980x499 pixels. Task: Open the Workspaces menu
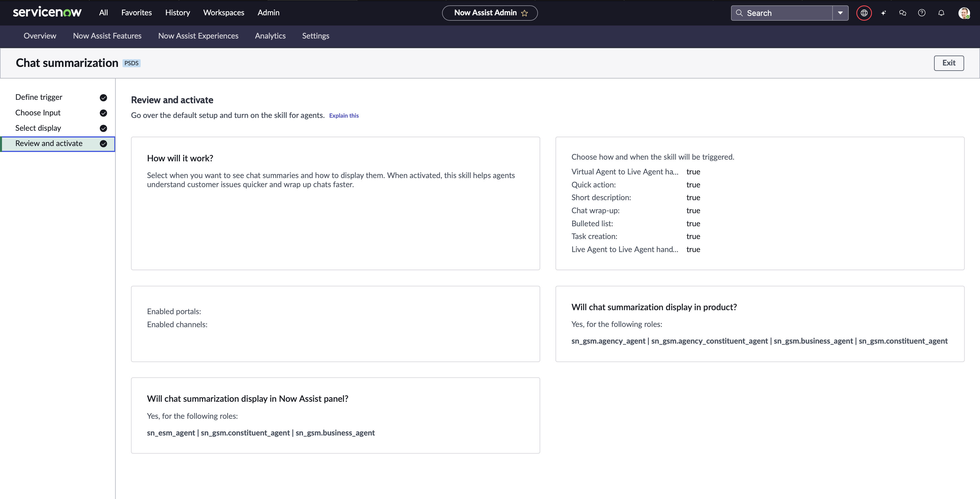(x=224, y=12)
